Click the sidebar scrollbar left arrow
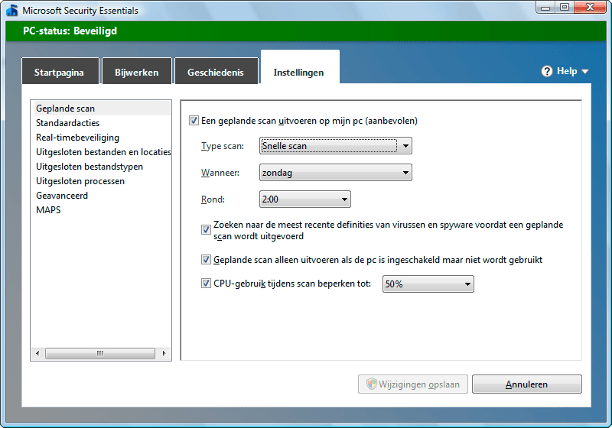The image size is (612, 428). click(37, 353)
